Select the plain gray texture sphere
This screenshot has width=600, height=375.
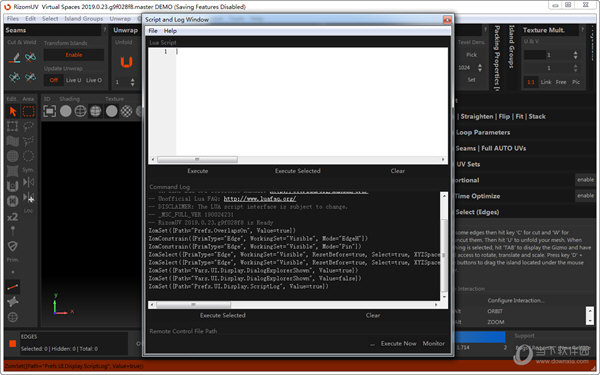point(111,111)
